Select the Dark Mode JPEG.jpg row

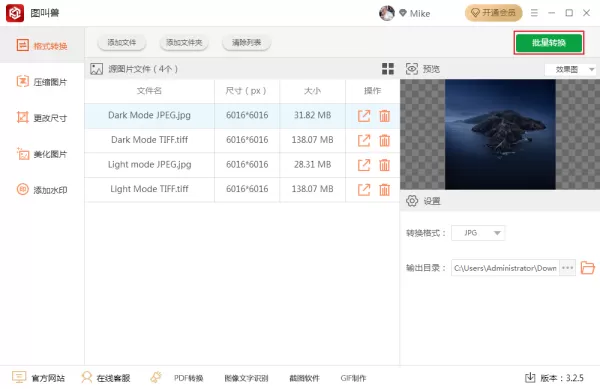(242, 116)
